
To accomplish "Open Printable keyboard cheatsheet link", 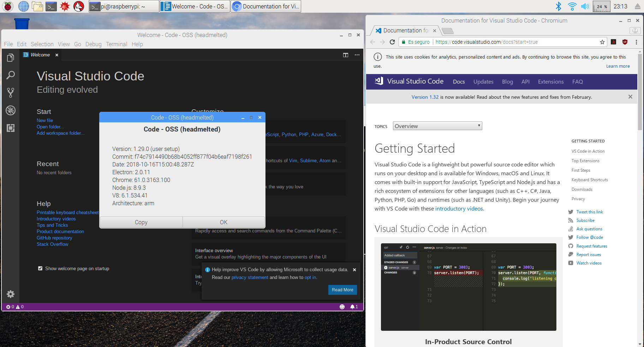I will pos(68,213).
